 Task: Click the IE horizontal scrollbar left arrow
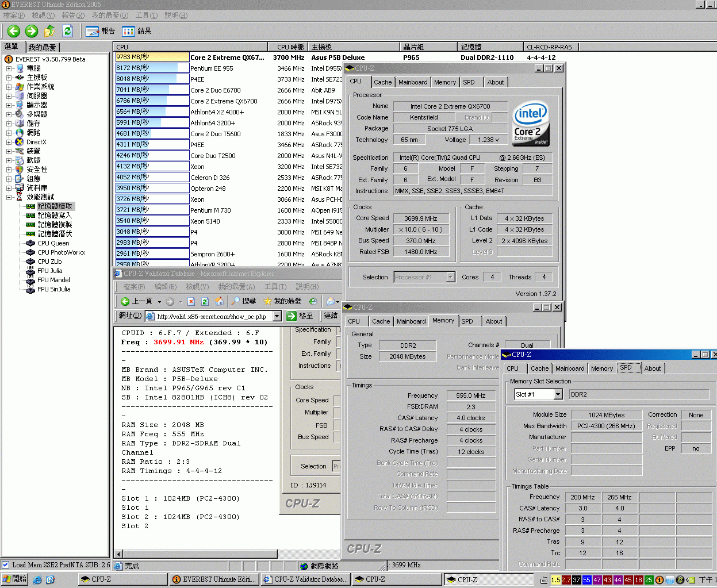(118, 554)
